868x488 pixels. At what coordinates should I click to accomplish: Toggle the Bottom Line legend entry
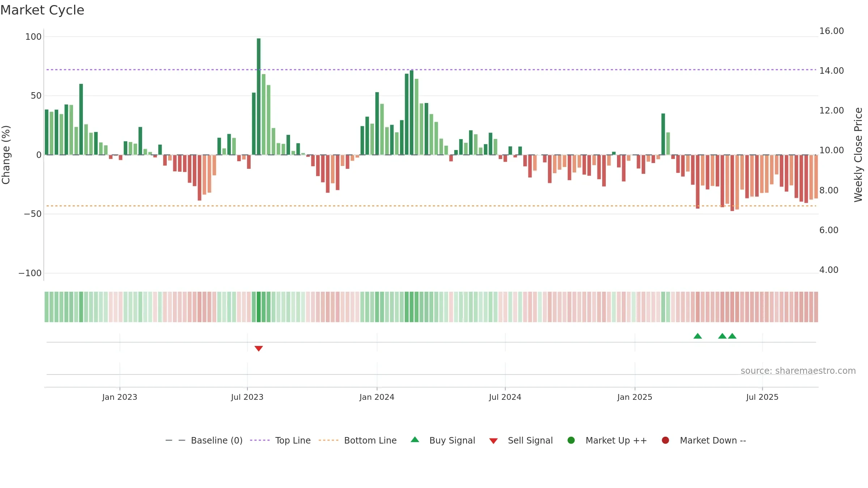[x=357, y=440]
